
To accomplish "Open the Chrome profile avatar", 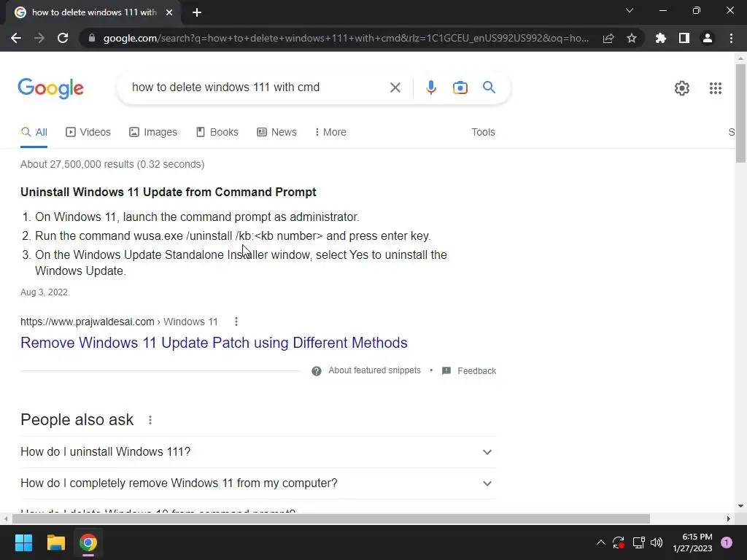I will pos(708,38).
